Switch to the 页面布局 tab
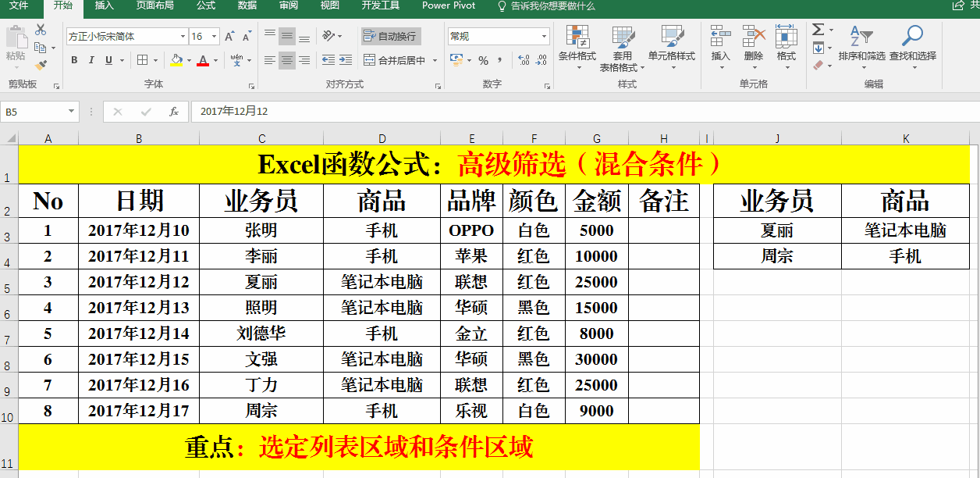 tap(154, 5)
